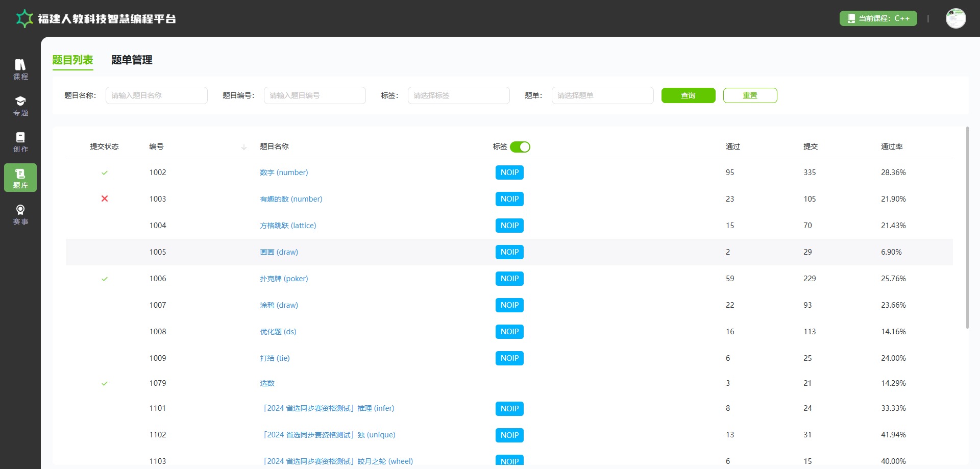Open the 赛事 sidebar icon
This screenshot has width=980, height=469.
[20, 214]
